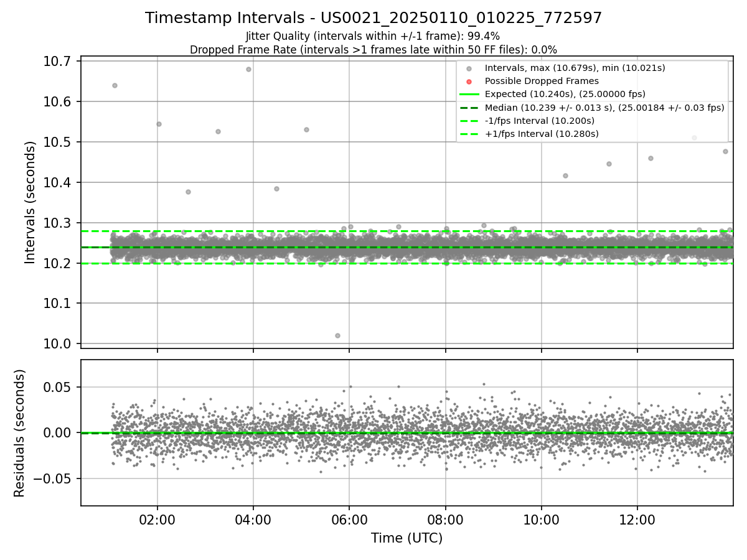Click legend entry 'Possible Dropped Frames'

[x=542, y=81]
